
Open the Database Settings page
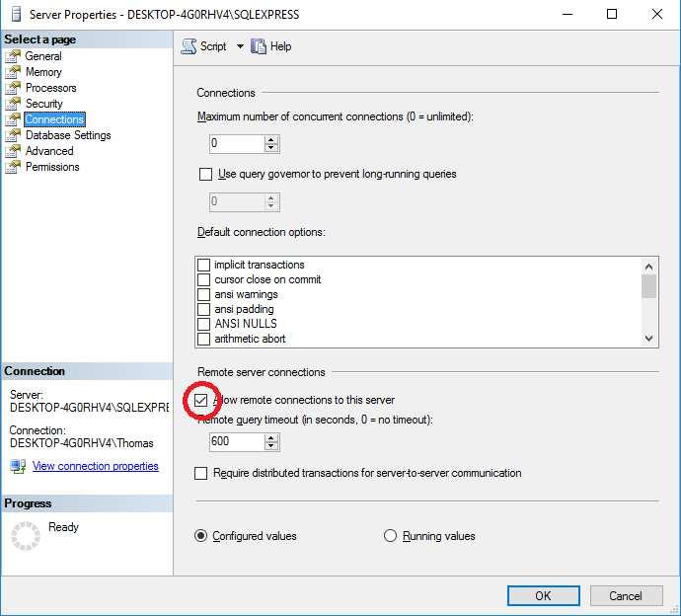point(68,135)
